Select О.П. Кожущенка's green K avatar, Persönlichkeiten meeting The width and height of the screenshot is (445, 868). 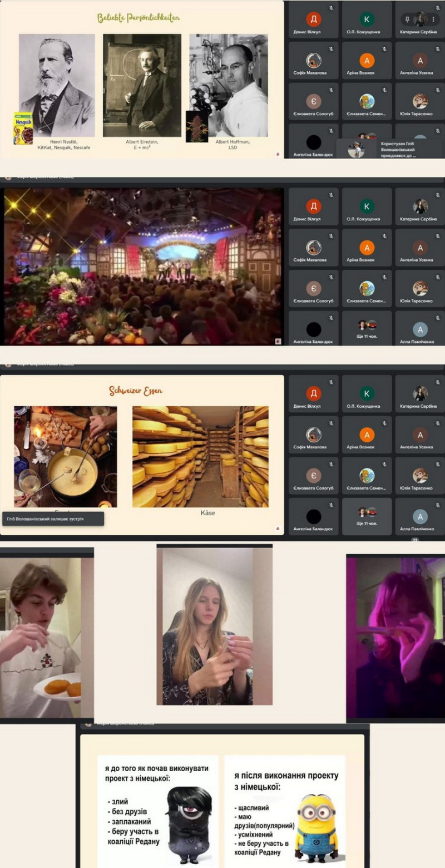[x=367, y=19]
